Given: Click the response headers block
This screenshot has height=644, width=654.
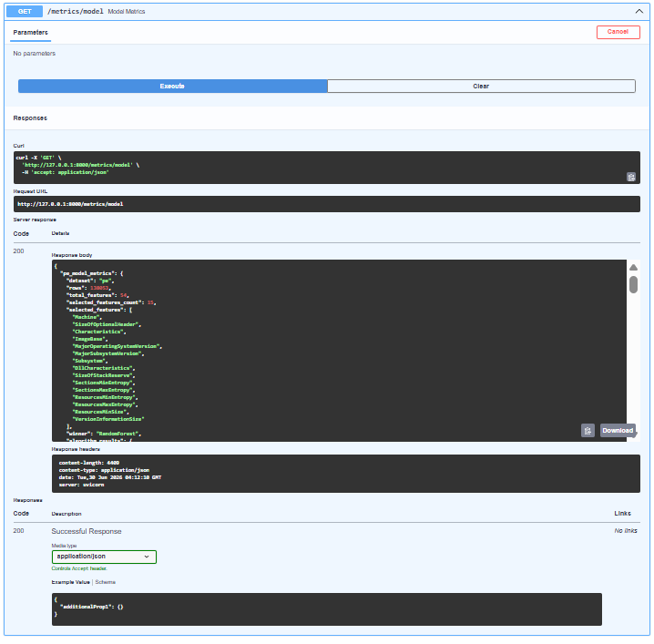Looking at the screenshot, I should [346, 474].
